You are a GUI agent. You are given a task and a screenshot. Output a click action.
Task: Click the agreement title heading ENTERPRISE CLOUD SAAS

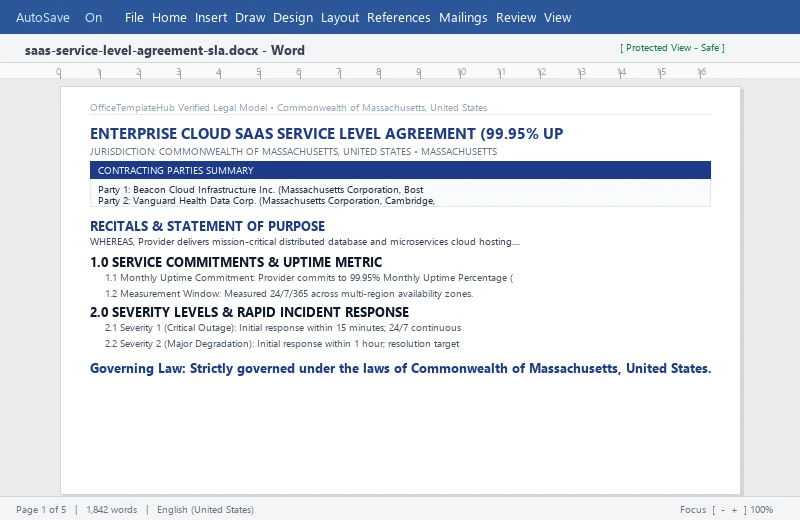[x=327, y=134]
